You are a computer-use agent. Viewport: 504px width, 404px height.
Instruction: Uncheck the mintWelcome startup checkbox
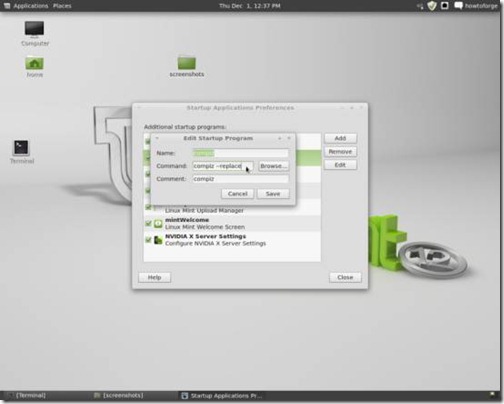(x=148, y=223)
